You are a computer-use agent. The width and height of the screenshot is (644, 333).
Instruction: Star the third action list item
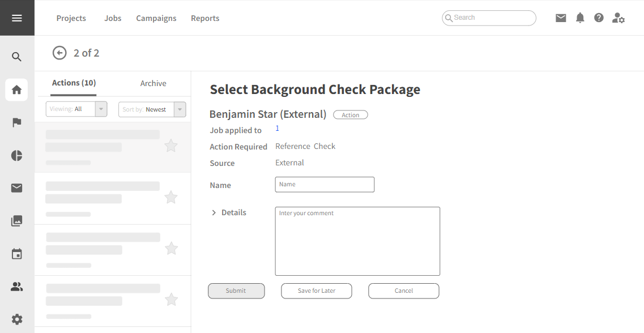(171, 248)
